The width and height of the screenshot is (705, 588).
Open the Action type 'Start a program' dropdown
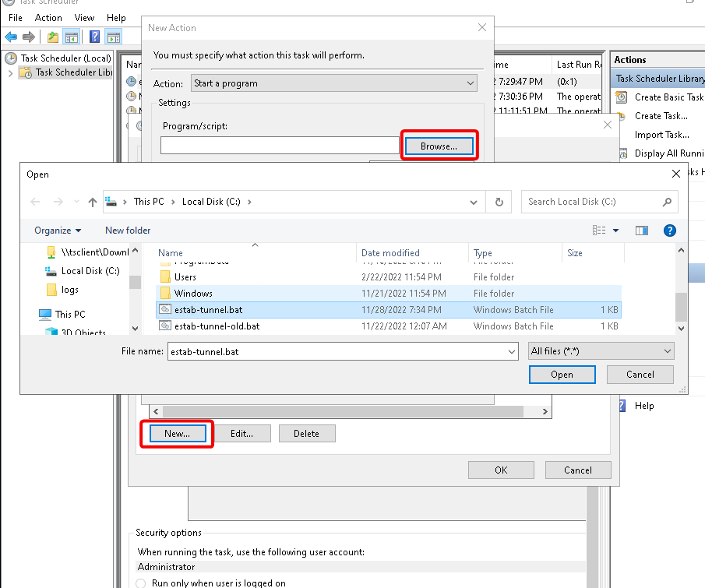tap(334, 83)
